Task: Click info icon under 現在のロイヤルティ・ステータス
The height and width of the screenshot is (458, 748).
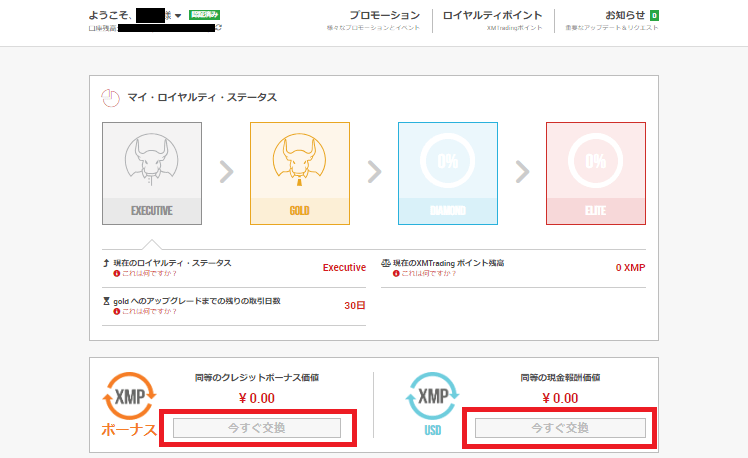Action: tap(116, 273)
